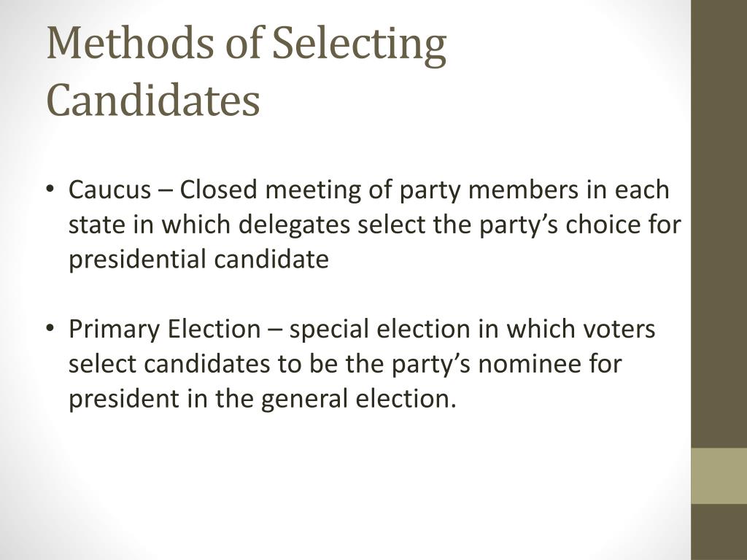
Task: Click the slide title word 'Methods'
Action: [130, 43]
